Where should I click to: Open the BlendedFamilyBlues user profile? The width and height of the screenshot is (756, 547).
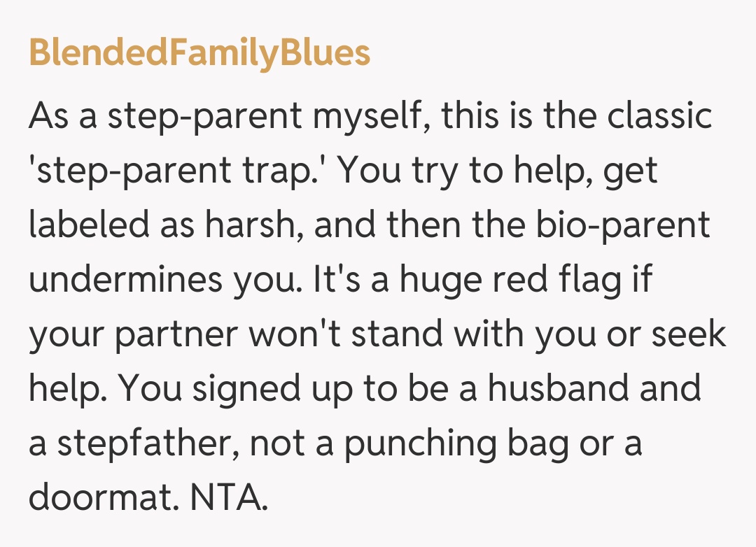click(199, 54)
